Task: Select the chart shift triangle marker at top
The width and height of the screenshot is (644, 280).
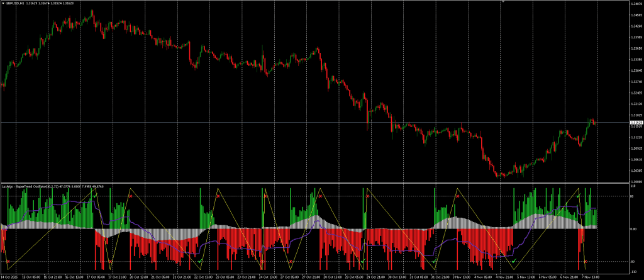Action: pyautogui.click(x=504, y=2)
